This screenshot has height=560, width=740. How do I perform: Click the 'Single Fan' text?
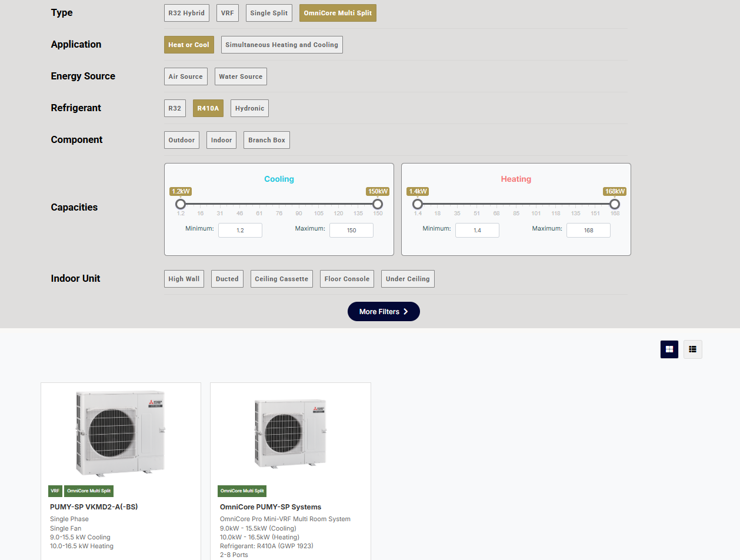[66, 528]
